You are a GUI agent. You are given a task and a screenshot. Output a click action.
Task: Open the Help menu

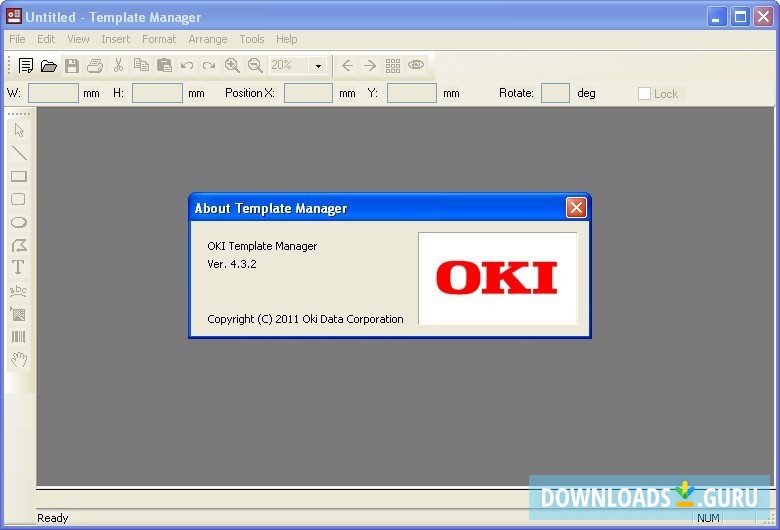287,39
